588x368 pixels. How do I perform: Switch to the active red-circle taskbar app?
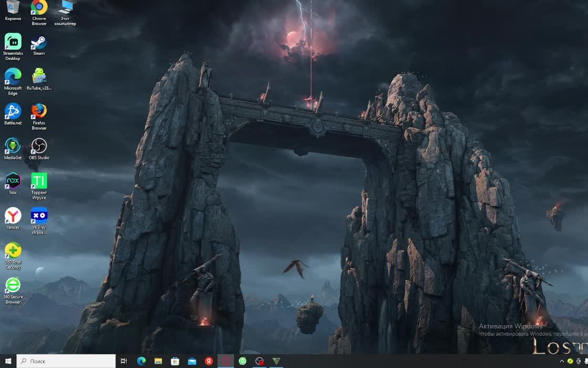[x=225, y=361]
